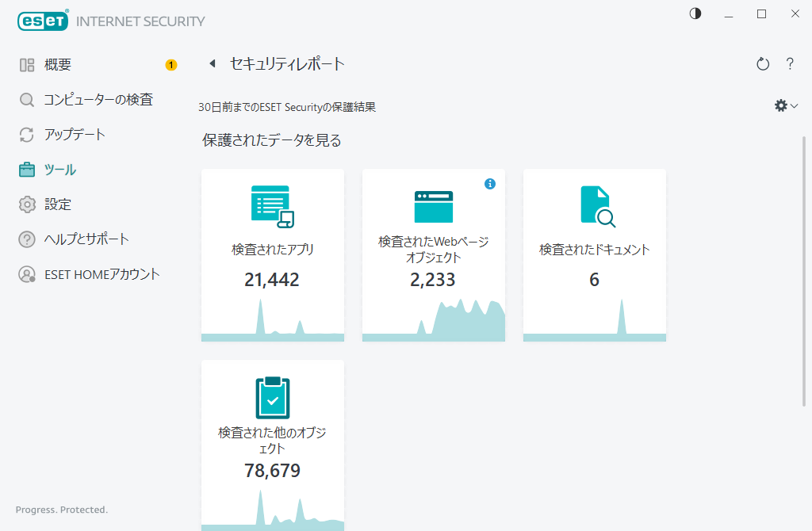Close the ESET window

click(x=795, y=14)
